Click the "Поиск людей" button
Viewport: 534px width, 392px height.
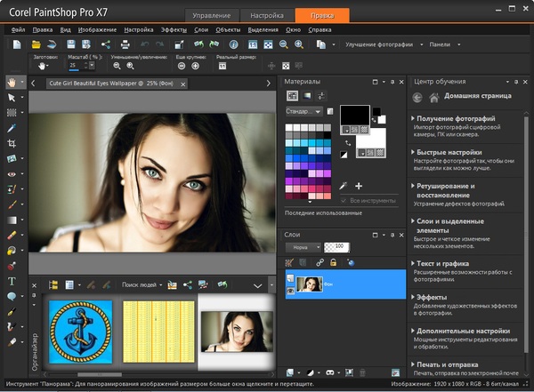coord(140,284)
